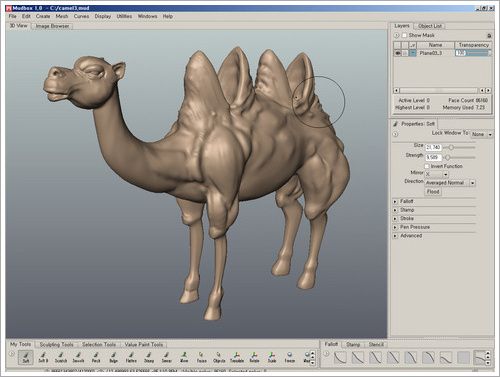The width and height of the screenshot is (500, 377).
Task: Expand the Pen Pressure section
Action: click(395, 227)
